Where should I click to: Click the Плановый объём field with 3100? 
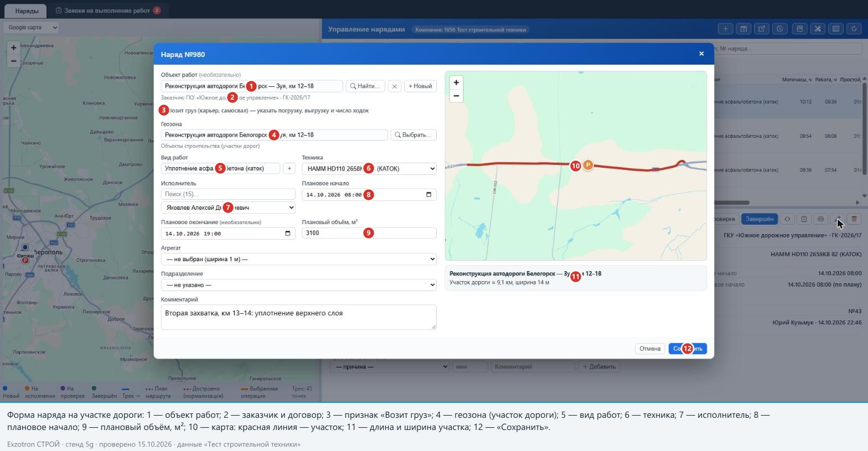pos(369,233)
